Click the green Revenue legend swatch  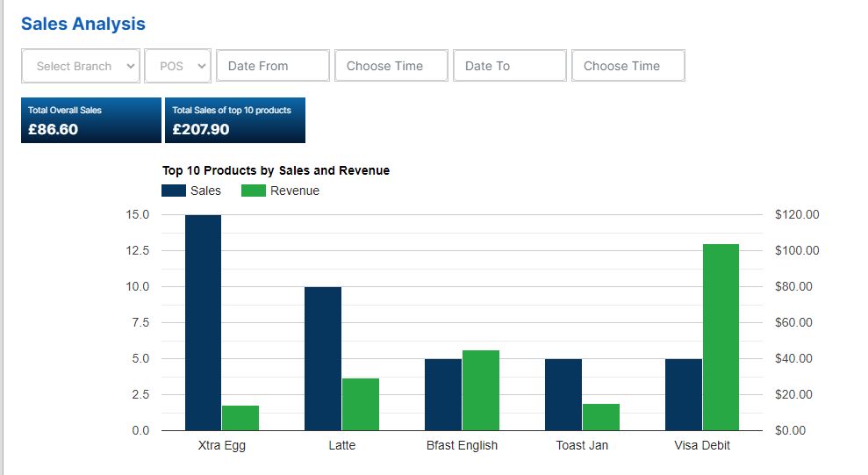(253, 191)
